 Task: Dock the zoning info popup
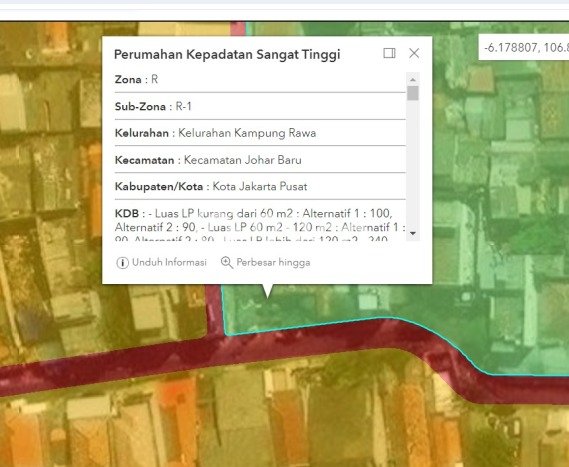[x=389, y=53]
